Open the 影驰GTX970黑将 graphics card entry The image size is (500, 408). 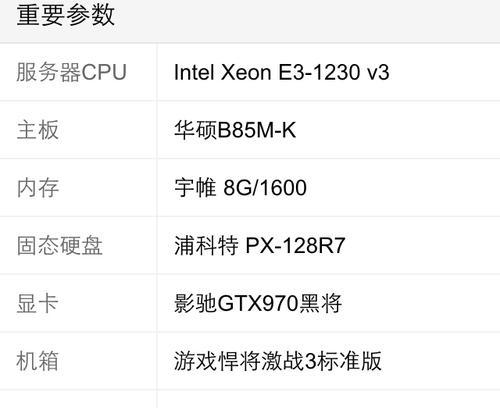(x=258, y=303)
